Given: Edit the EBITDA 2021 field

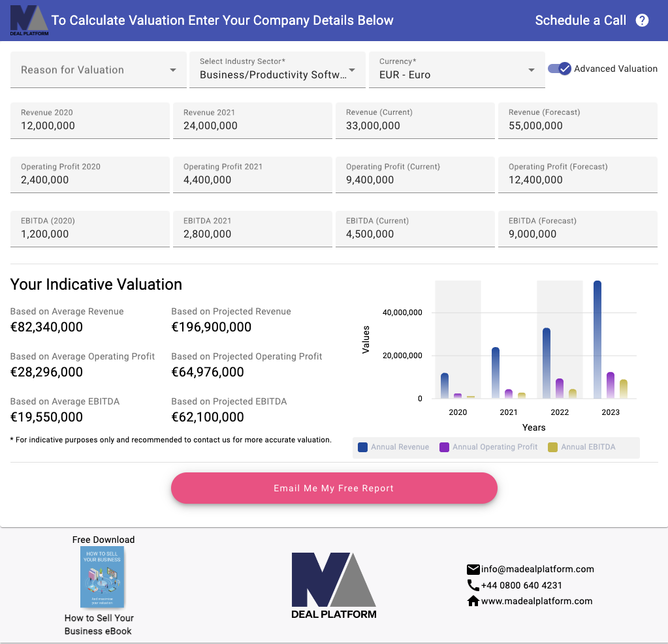Looking at the screenshot, I should click(x=253, y=228).
